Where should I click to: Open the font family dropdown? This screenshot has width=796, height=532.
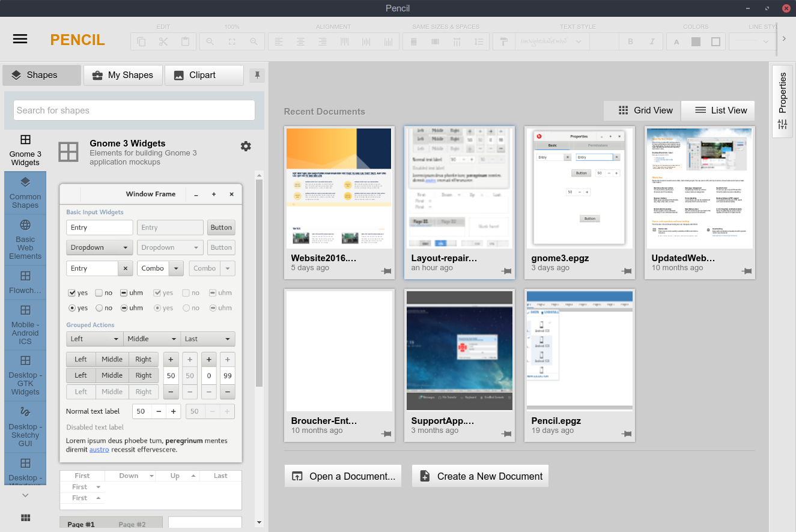coord(552,41)
